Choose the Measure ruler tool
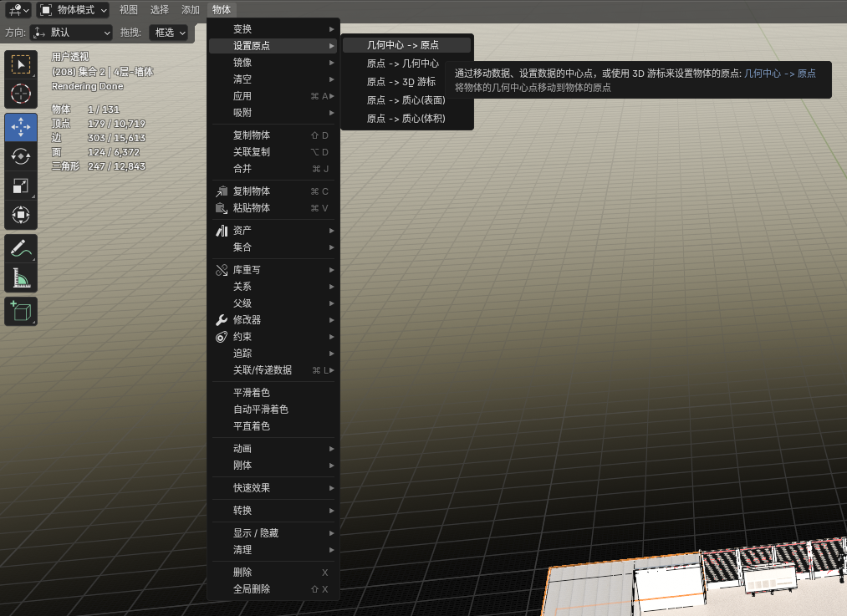The height and width of the screenshot is (616, 847). click(x=21, y=277)
